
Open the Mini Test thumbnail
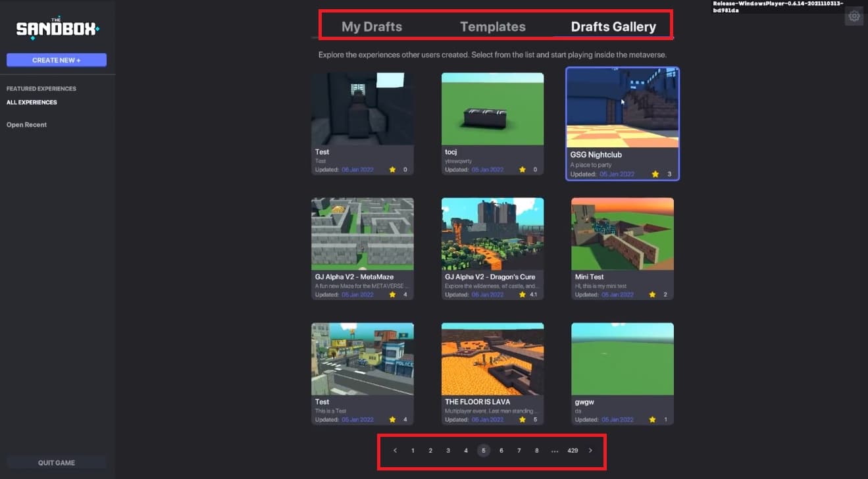[x=623, y=234]
